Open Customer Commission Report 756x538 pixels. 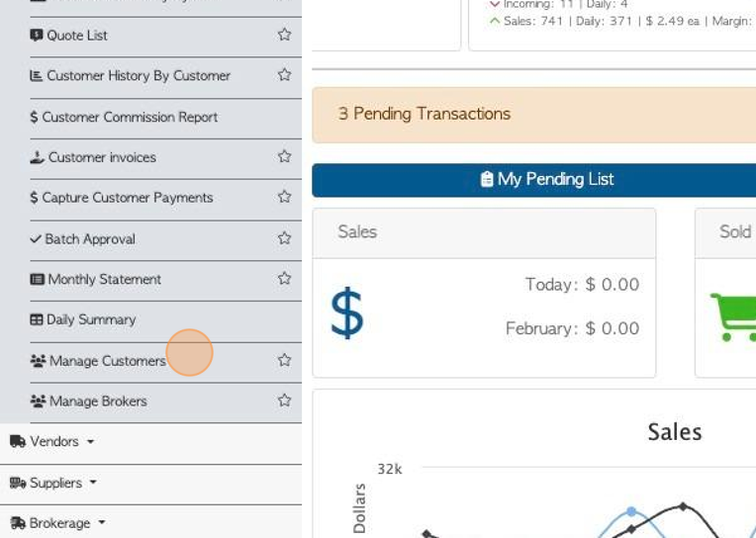point(124,117)
